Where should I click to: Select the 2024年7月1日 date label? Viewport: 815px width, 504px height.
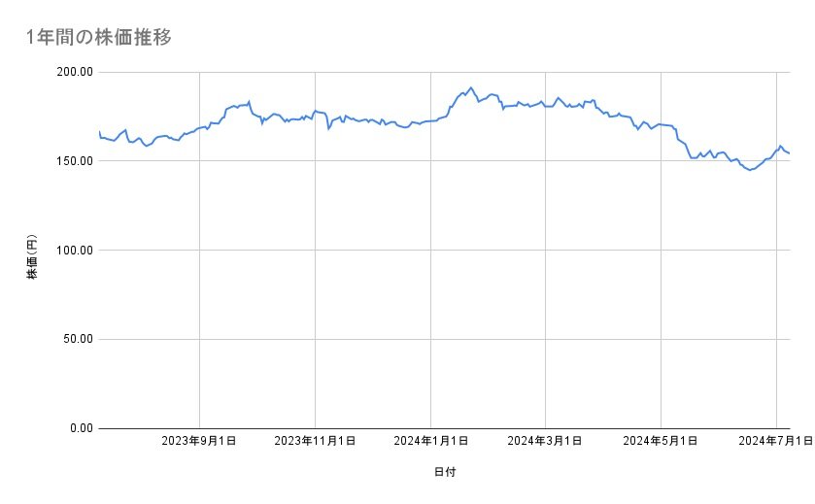point(776,442)
